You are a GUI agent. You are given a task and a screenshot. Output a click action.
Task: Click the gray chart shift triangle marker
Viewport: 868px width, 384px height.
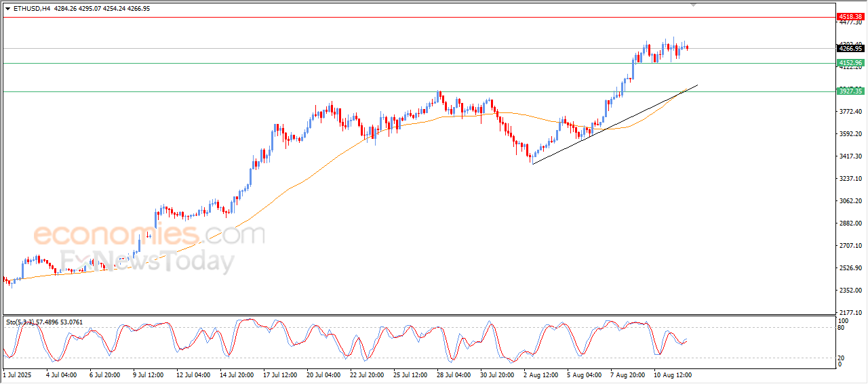tap(693, 4)
